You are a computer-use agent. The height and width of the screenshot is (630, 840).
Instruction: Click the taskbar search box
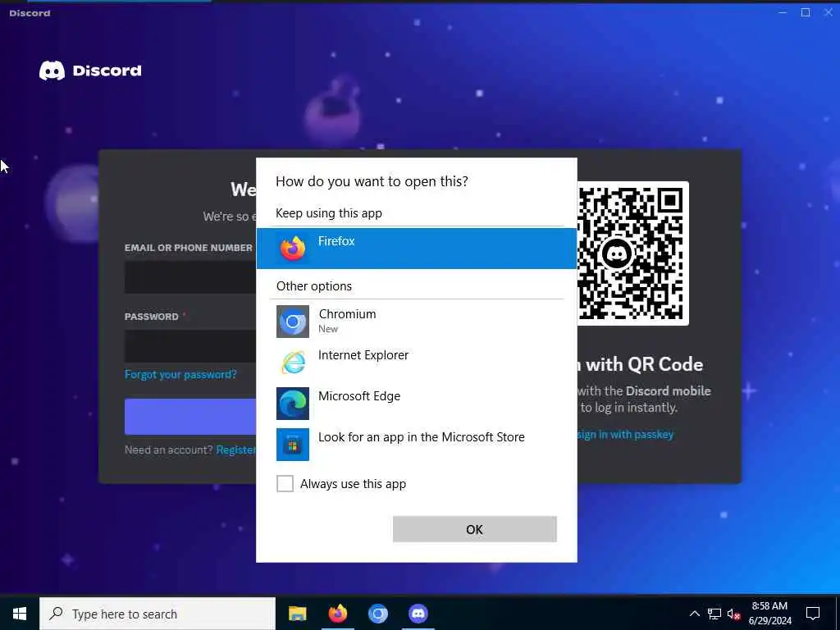[x=157, y=614]
